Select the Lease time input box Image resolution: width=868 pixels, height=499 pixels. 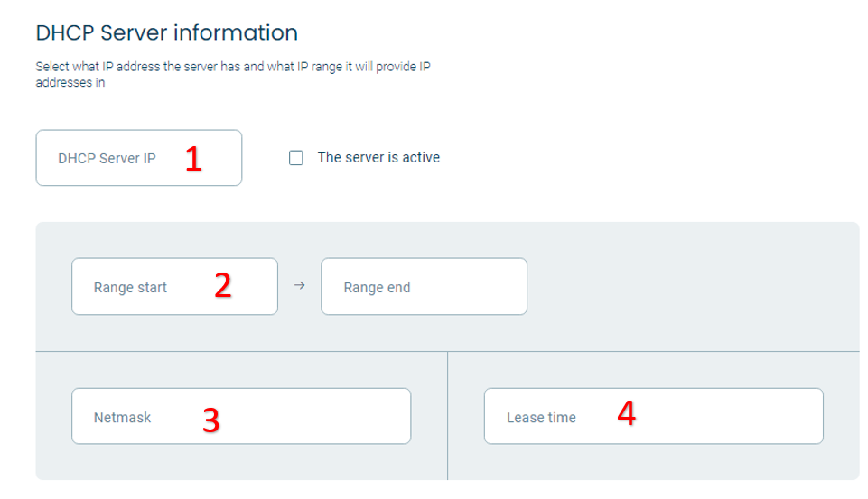coord(654,416)
